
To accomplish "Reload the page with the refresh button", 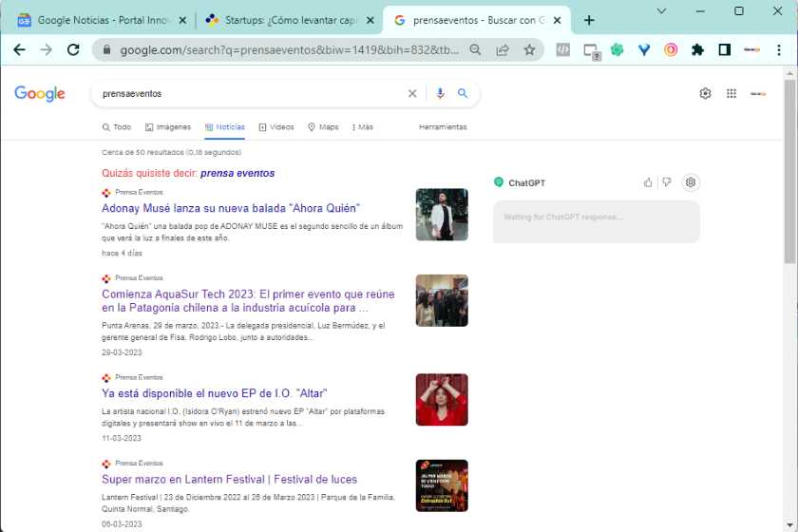I will point(73,50).
